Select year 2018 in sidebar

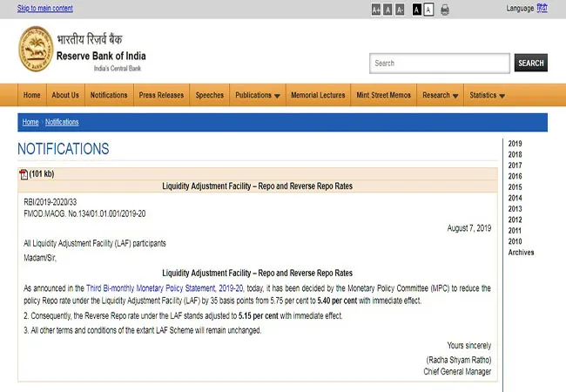point(515,154)
